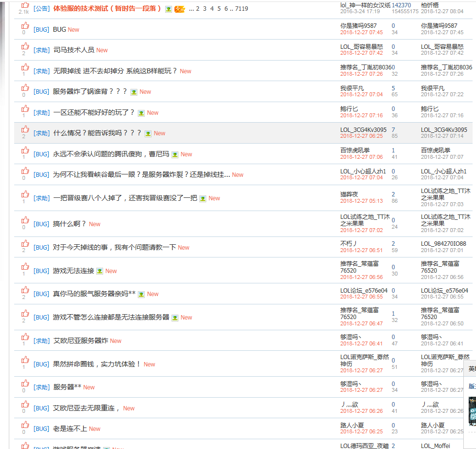Viewport: 476px width, 449px height.
Task: Filter by [公告] category tag
Action: (x=42, y=9)
